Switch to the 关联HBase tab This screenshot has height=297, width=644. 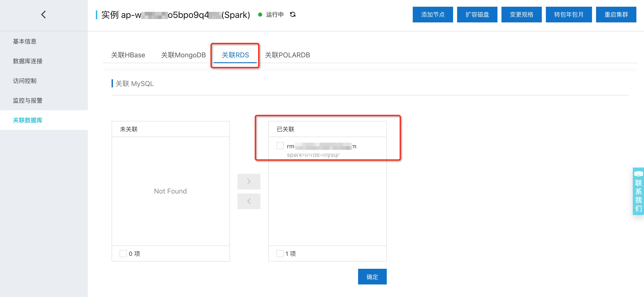(128, 55)
